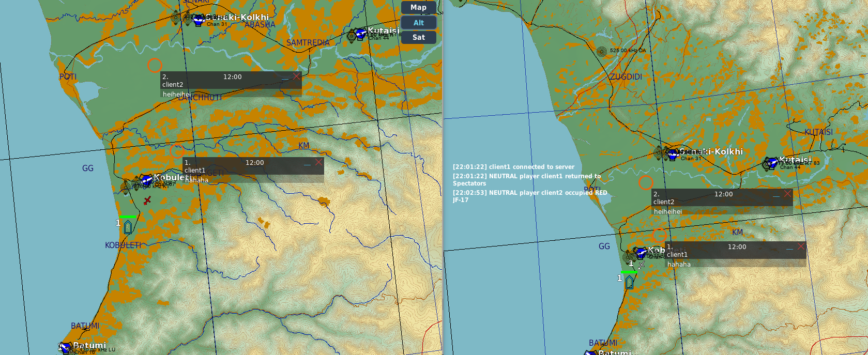The image size is (868, 355).
Task: Click orange circle marker for mark 1, right map
Action: [x=659, y=235]
